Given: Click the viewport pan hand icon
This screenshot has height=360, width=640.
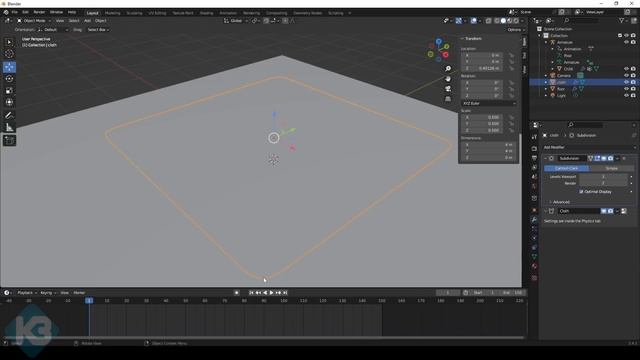Looking at the screenshot, I should 448,79.
